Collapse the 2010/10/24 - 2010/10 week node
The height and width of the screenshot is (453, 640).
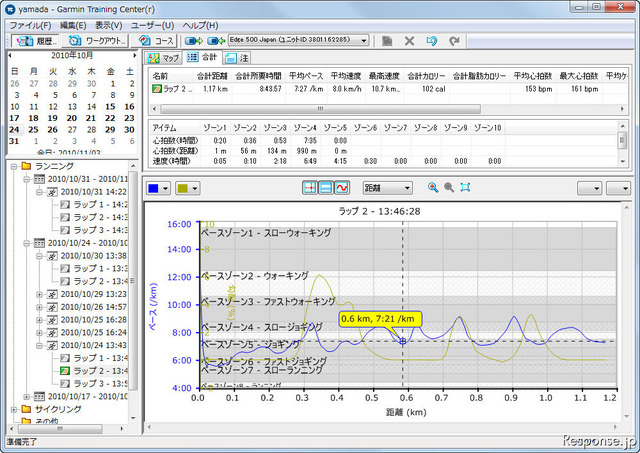tap(27, 243)
